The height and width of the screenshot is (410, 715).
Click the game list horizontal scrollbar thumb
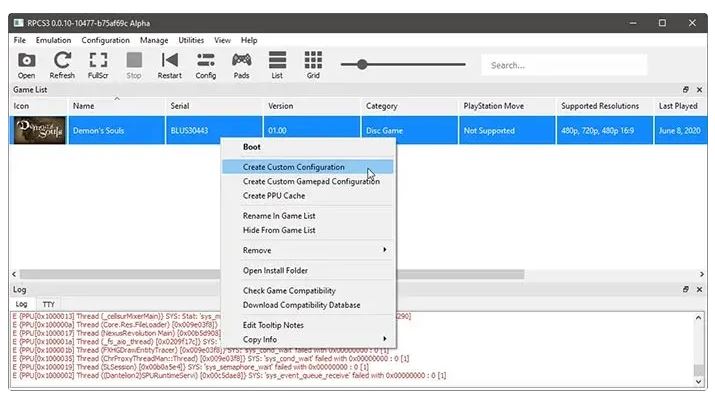(272, 274)
